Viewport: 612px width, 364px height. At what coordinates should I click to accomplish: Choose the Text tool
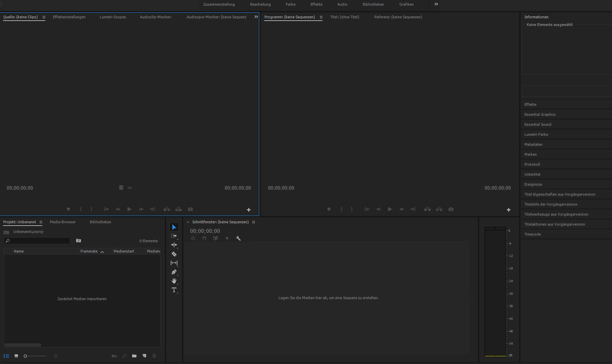[174, 290]
